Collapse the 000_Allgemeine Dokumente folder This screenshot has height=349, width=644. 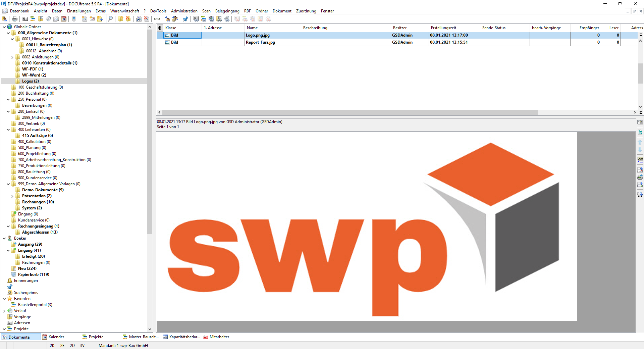click(x=8, y=33)
